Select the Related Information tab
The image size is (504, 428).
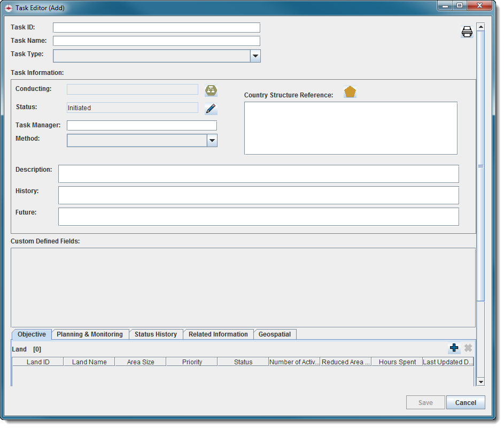(218, 334)
